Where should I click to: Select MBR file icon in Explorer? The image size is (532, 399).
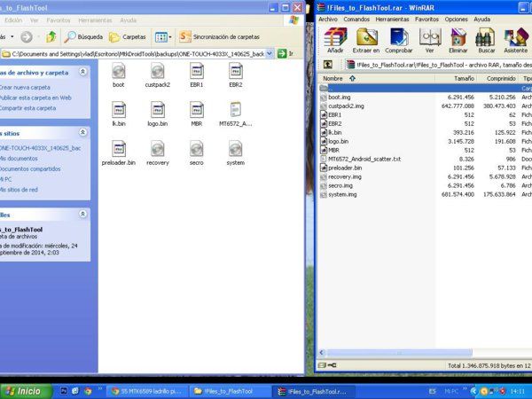[x=197, y=114]
